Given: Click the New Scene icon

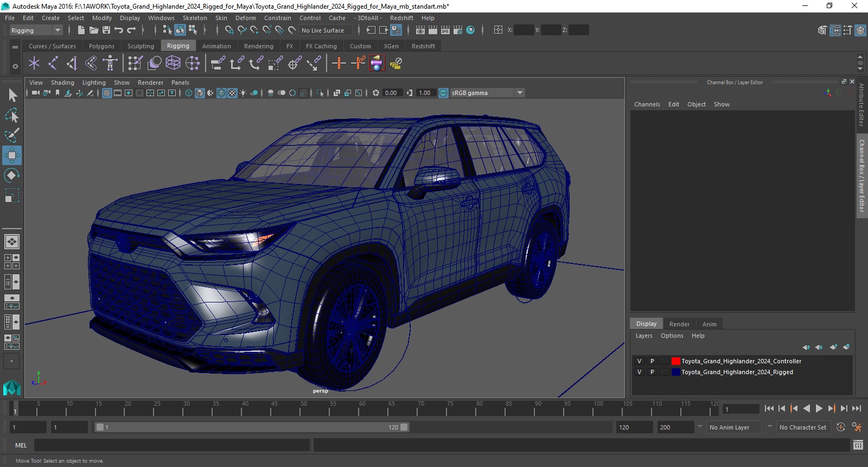Looking at the screenshot, I should click(x=81, y=30).
